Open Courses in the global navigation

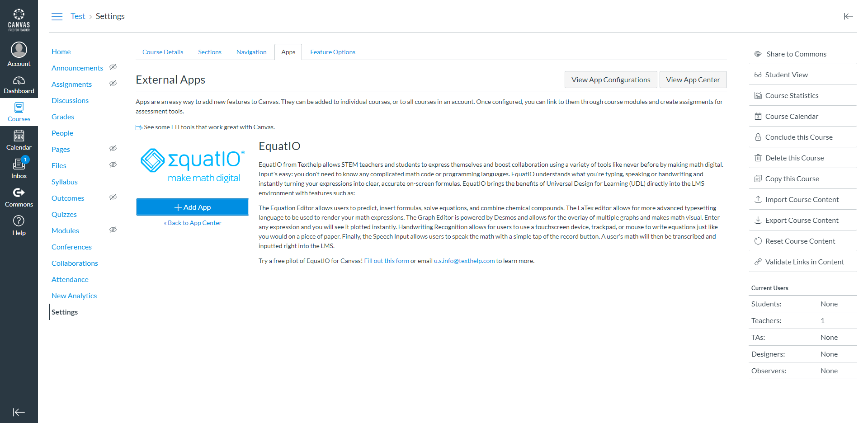click(x=19, y=112)
